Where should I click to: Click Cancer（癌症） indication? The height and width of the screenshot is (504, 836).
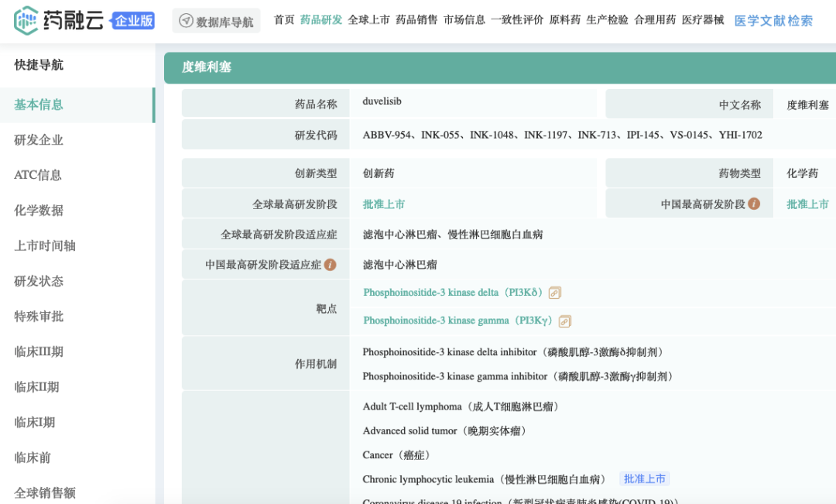(x=398, y=455)
